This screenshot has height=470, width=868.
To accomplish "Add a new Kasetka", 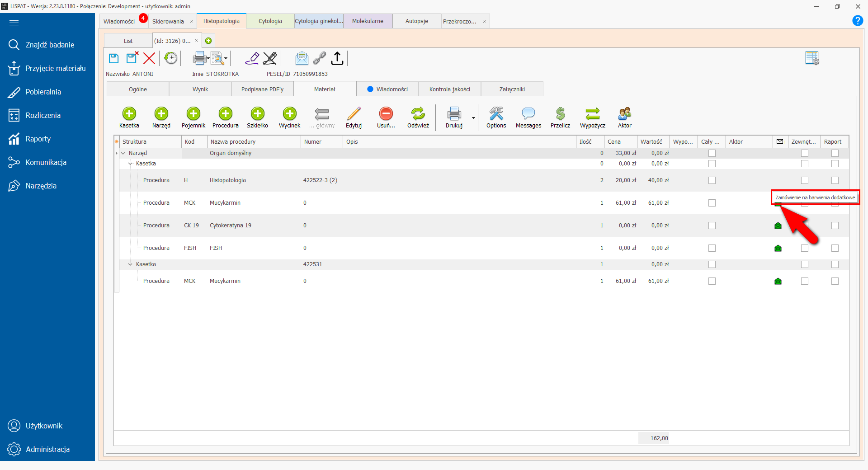I will click(129, 117).
